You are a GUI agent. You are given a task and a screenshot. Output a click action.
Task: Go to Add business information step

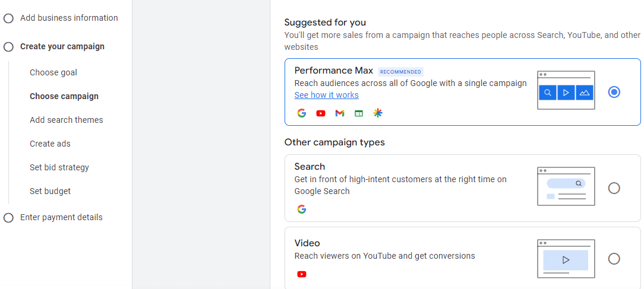point(69,18)
